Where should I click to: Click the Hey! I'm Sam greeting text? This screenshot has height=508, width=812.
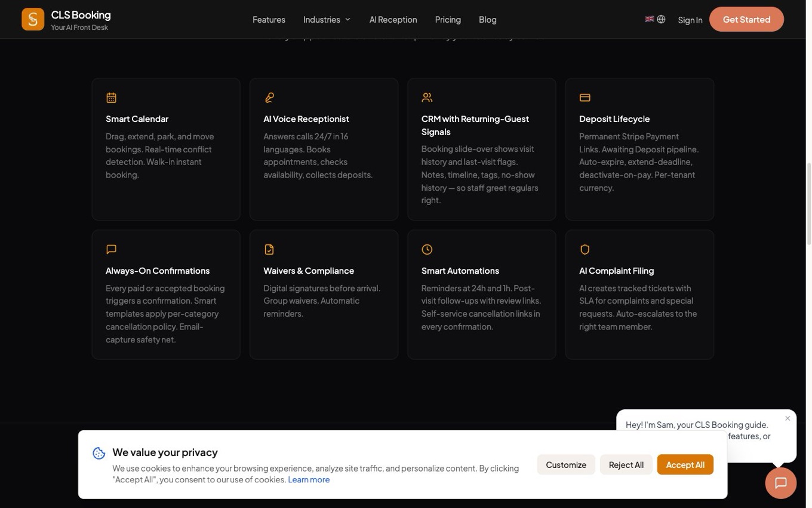click(x=697, y=425)
